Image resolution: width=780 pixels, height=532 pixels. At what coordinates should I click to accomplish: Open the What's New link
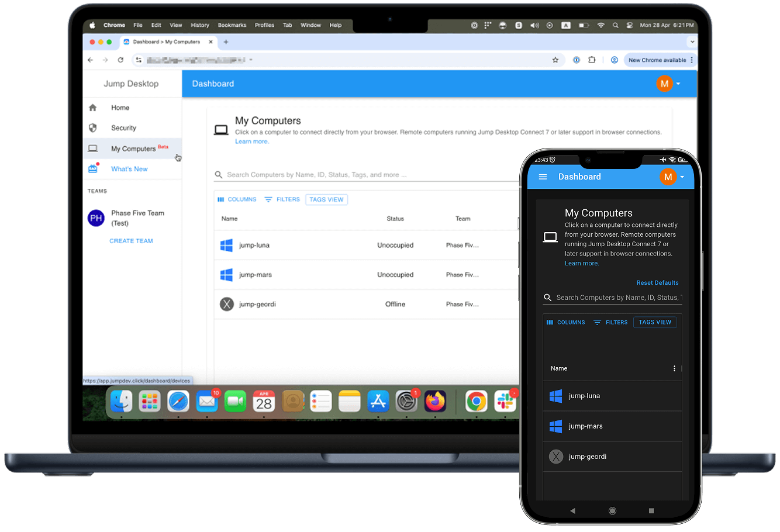[x=129, y=169]
